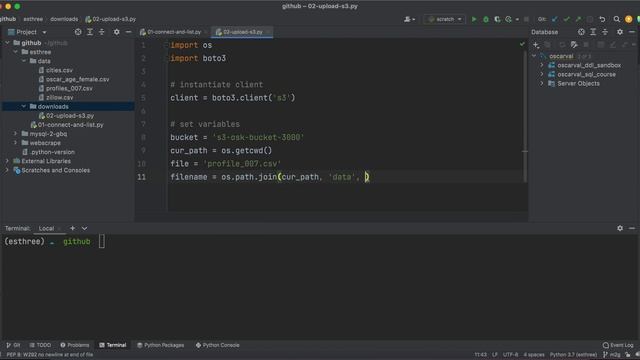This screenshot has height=360, width=640.
Task: Collapse all in Project panel
Action: click(102, 32)
